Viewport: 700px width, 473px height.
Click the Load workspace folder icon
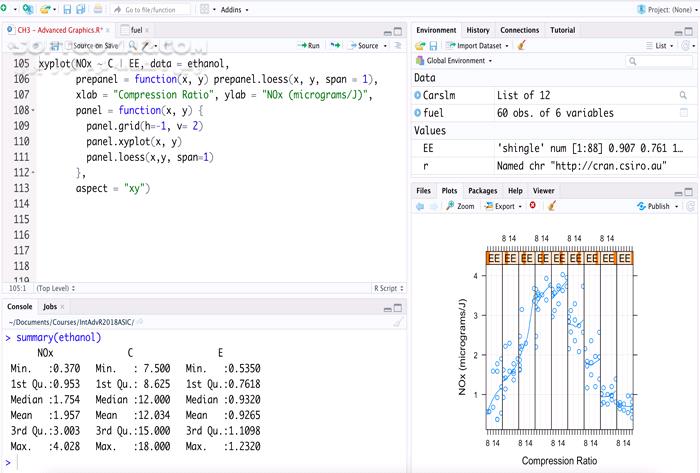click(420, 46)
